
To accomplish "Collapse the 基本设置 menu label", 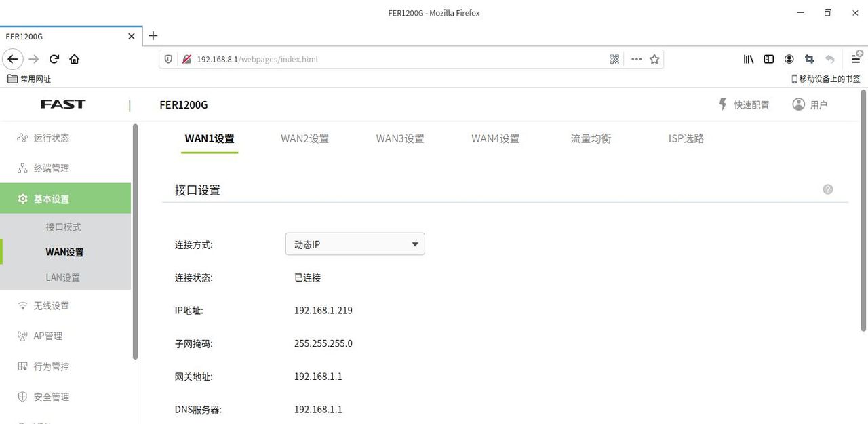I will click(52, 199).
